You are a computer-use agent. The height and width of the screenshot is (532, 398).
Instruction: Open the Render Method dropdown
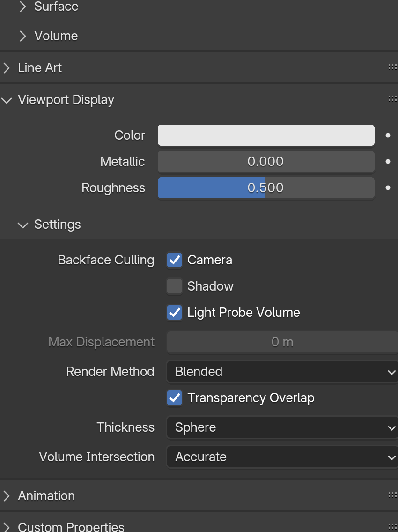pyautogui.click(x=282, y=372)
